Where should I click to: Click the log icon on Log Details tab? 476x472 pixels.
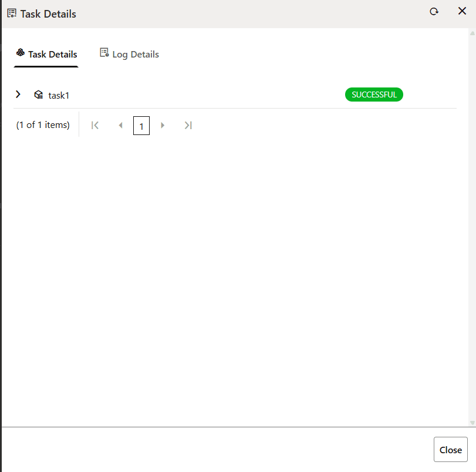[104, 52]
